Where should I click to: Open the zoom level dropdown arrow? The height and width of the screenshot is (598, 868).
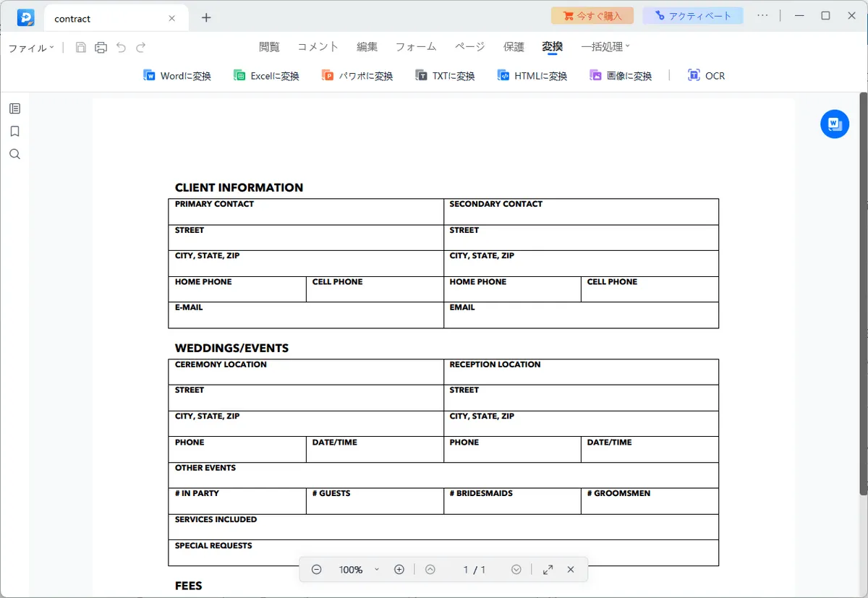(x=377, y=570)
